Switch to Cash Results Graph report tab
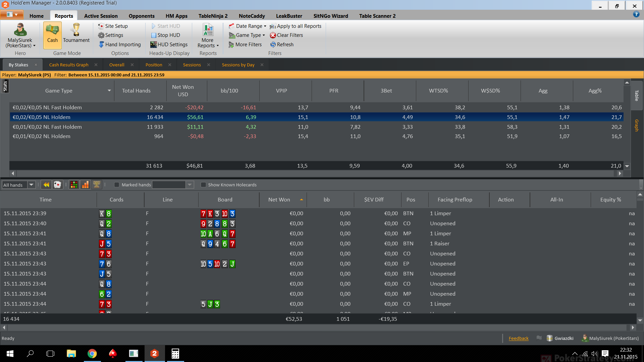This screenshot has width=644, height=362. [69, 65]
